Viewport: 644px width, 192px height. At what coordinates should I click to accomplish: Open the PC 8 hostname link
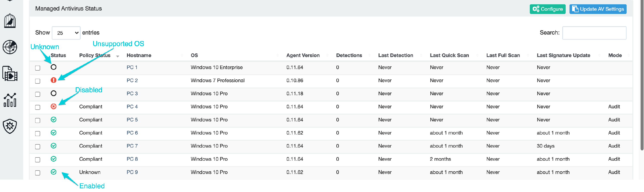click(x=132, y=159)
